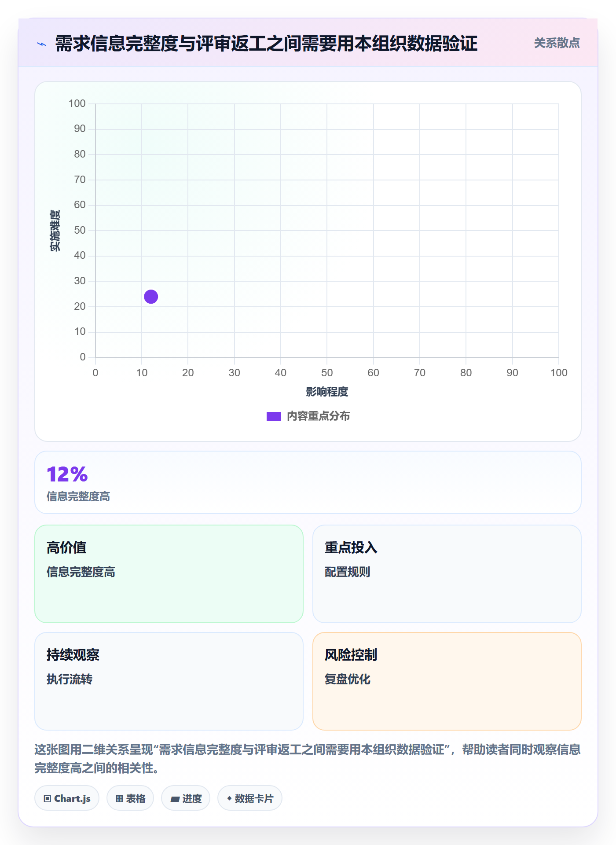
Task: Click the Chart.js tag chip
Action: [x=67, y=798]
